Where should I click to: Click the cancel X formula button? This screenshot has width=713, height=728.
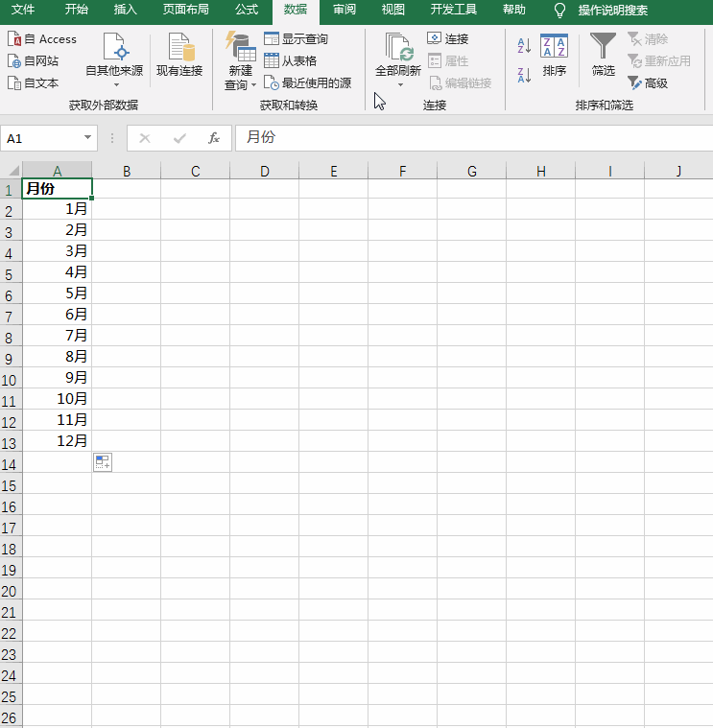point(145,138)
